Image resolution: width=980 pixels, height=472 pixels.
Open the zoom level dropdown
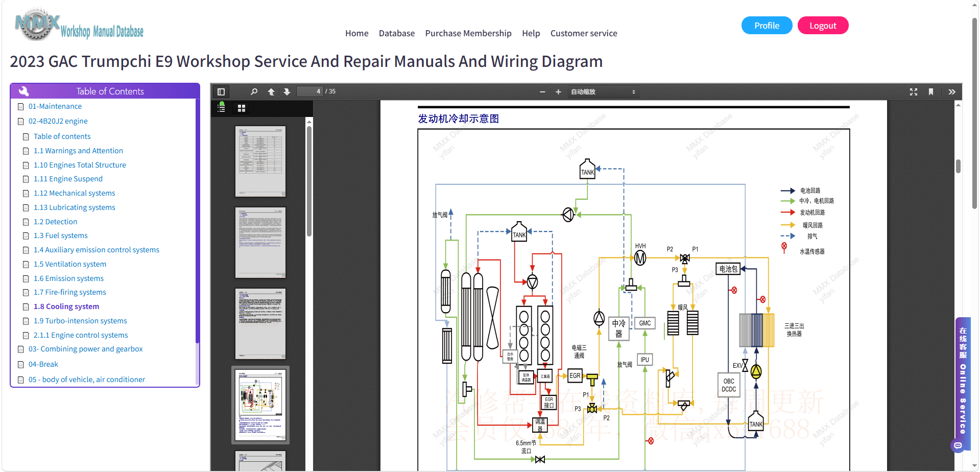point(603,92)
